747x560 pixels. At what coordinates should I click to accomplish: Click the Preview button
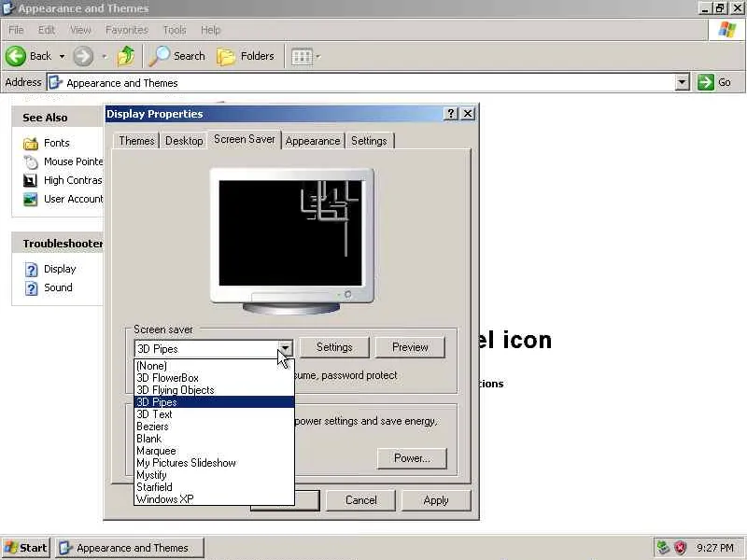point(410,347)
